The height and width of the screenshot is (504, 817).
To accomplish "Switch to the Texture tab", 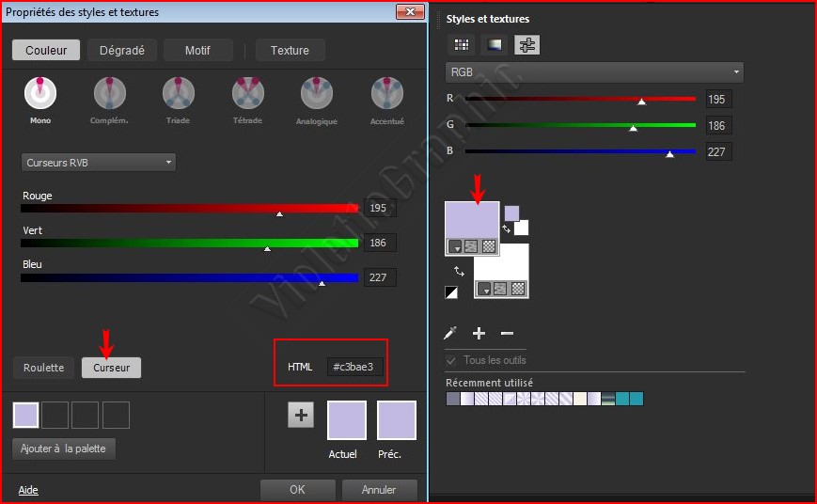I will (290, 51).
